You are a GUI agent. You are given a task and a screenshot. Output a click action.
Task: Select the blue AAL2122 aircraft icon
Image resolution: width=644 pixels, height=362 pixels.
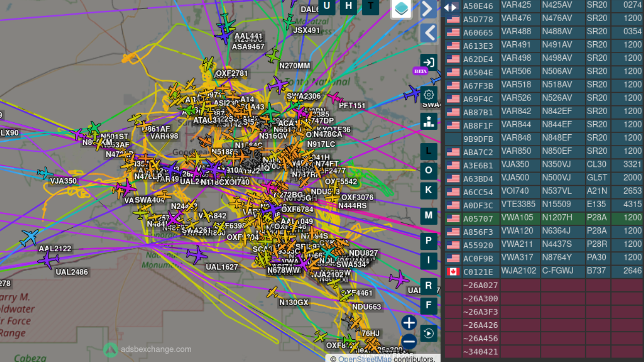30,237
